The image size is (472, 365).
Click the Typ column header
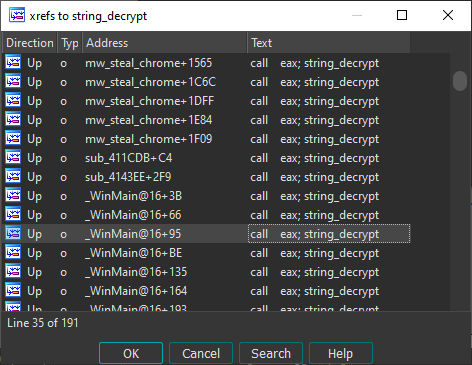[70, 43]
